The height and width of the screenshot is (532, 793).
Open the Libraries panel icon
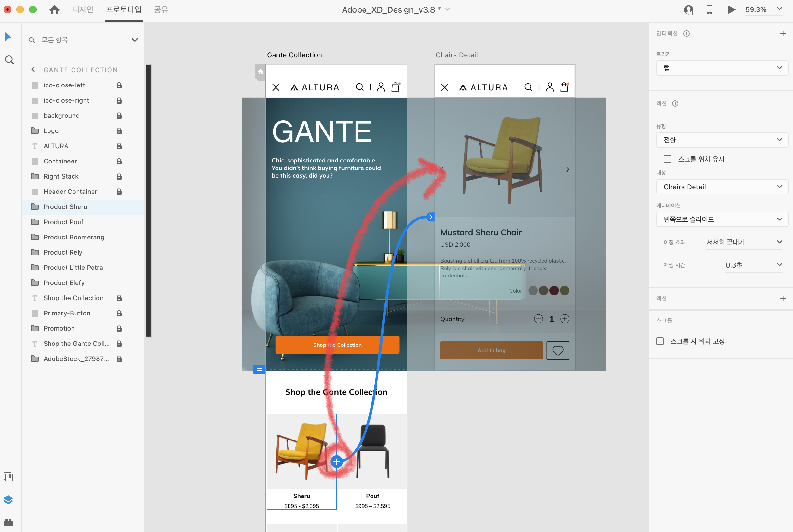tap(9, 477)
